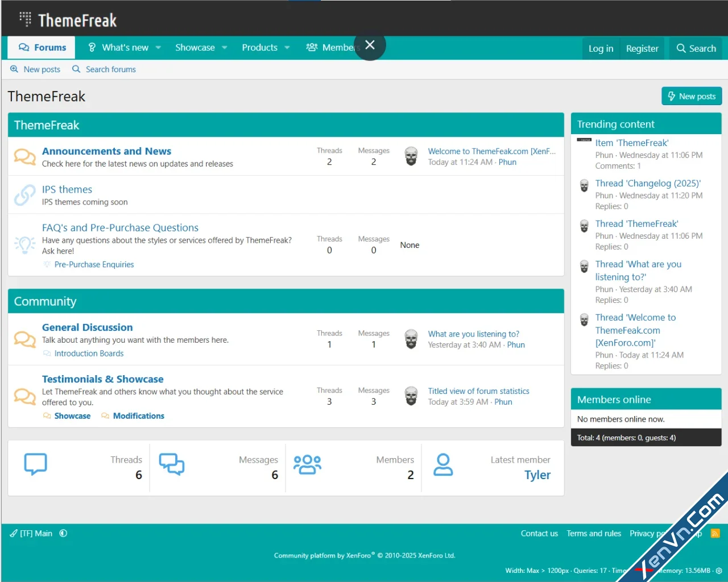Click the avatar beside Thread 'Changelog (2025)'
728x582 pixels.
coord(584,186)
